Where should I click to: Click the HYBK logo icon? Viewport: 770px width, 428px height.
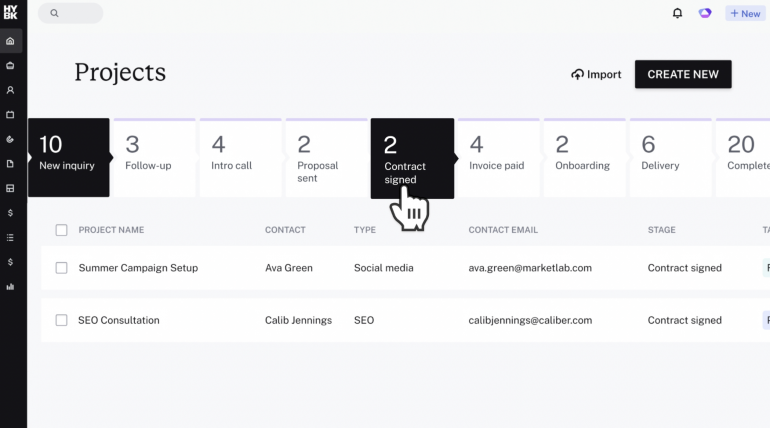(x=10, y=13)
